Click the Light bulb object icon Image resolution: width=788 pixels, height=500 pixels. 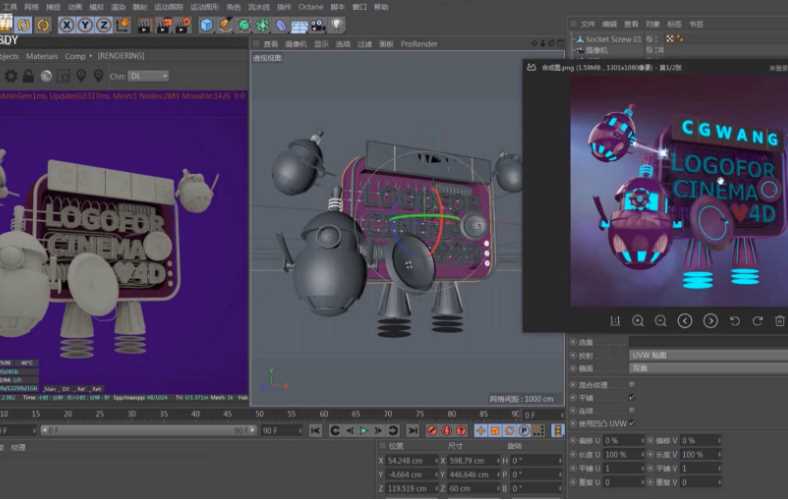pos(336,24)
